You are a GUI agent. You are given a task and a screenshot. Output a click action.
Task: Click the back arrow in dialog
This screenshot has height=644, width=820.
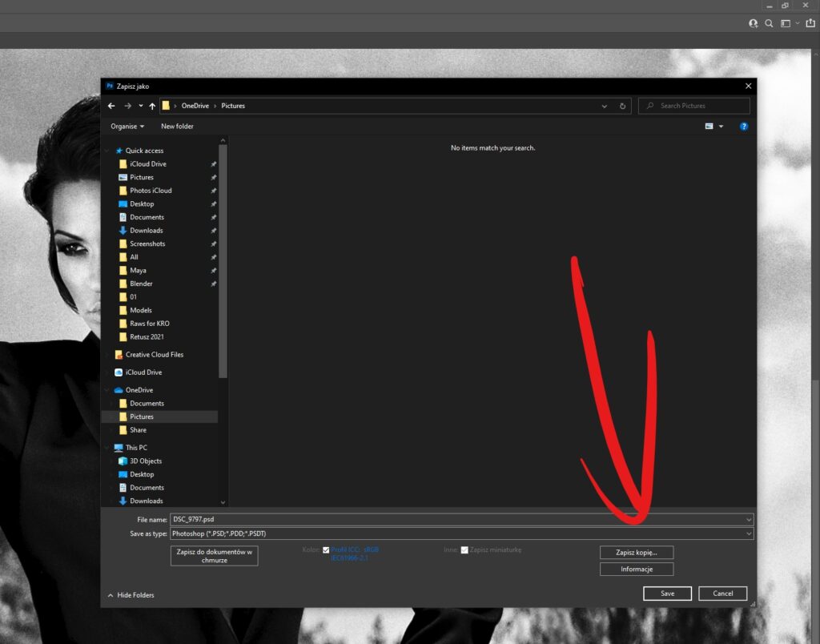click(111, 106)
